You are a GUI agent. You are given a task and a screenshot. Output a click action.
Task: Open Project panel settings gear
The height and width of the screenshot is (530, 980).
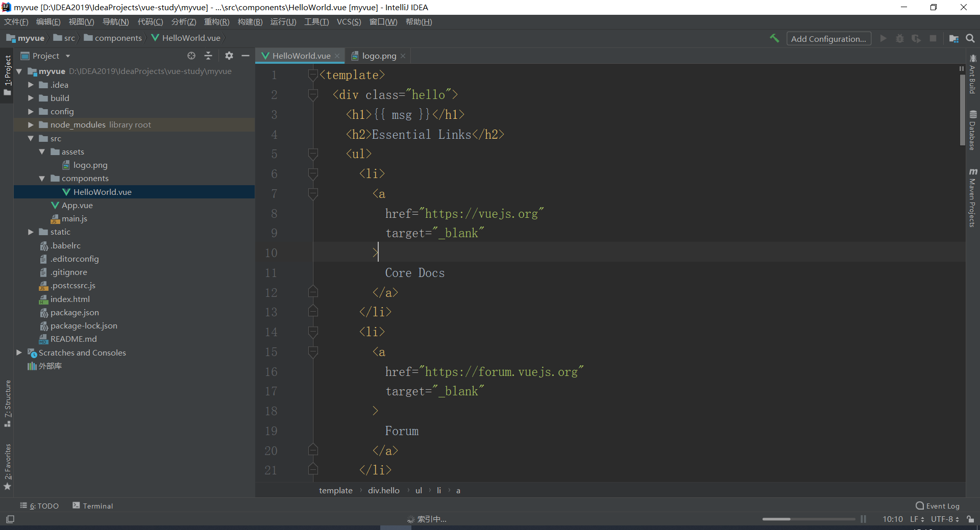coord(229,56)
